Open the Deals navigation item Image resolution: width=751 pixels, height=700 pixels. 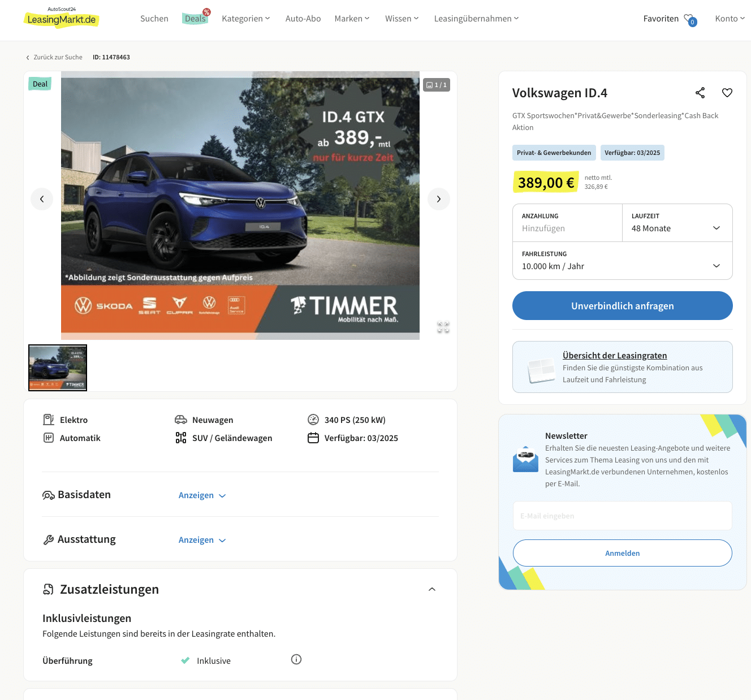pyautogui.click(x=196, y=19)
